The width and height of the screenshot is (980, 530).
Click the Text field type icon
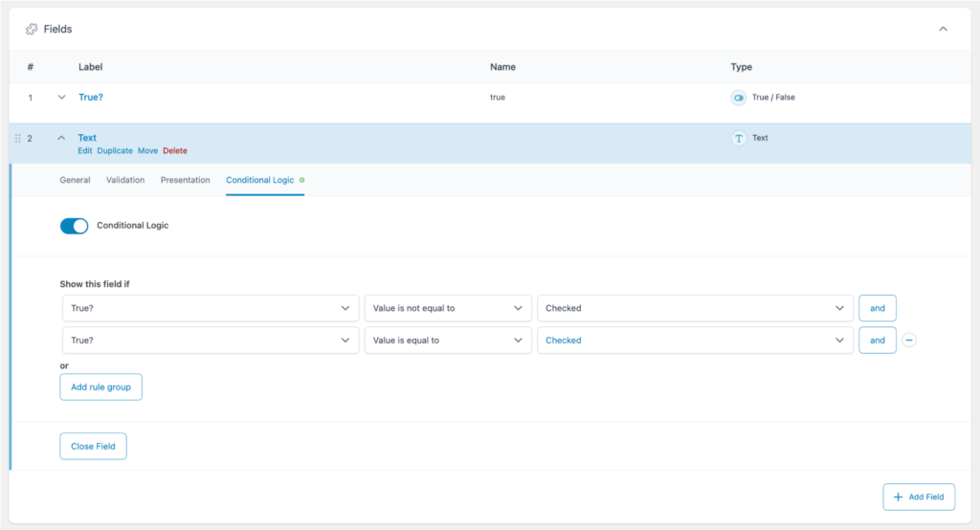pyautogui.click(x=738, y=139)
